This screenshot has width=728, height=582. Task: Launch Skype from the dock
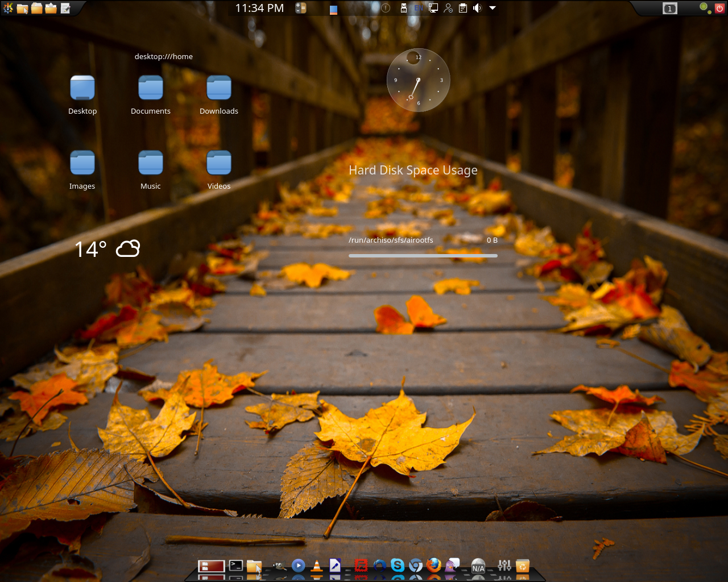[x=398, y=566]
